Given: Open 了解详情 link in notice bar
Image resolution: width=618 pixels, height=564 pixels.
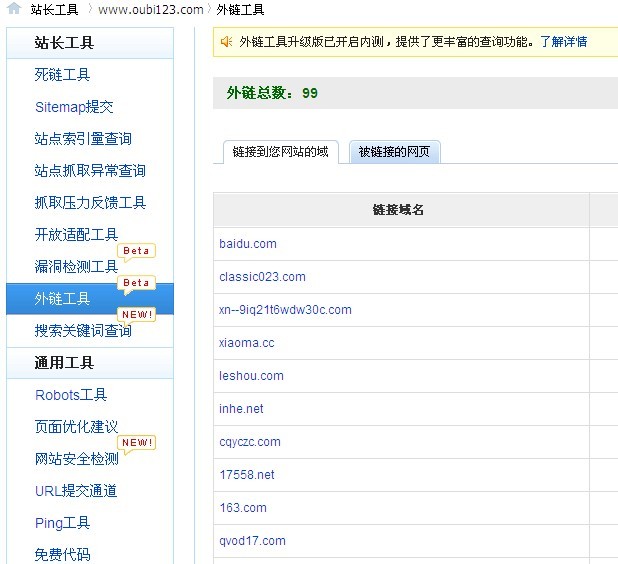Looking at the screenshot, I should coord(563,42).
